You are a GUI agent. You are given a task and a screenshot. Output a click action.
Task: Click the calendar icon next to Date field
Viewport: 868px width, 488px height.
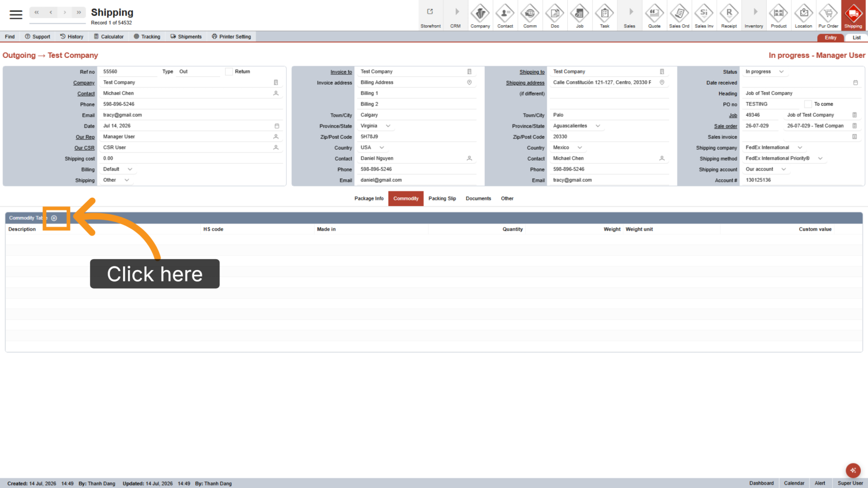point(277,126)
